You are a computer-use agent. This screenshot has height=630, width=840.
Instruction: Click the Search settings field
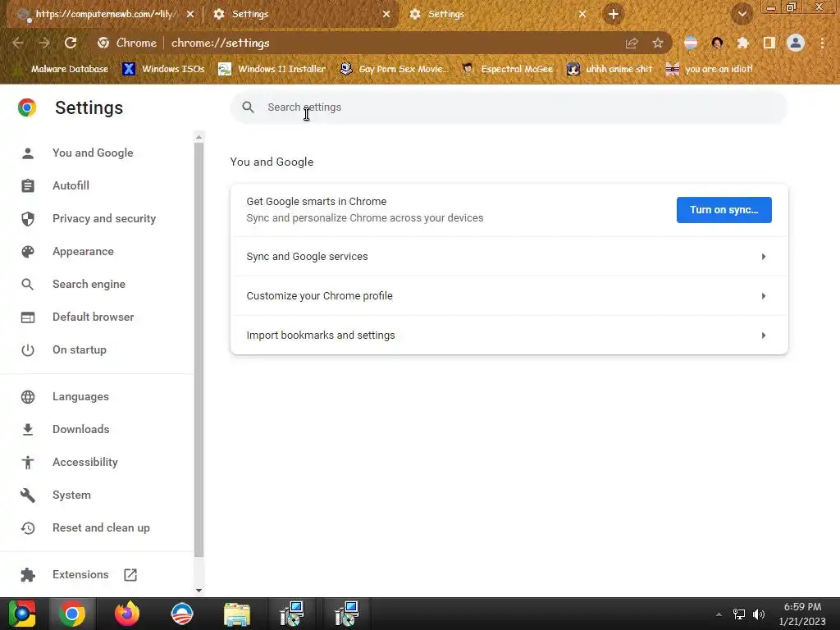coord(509,107)
